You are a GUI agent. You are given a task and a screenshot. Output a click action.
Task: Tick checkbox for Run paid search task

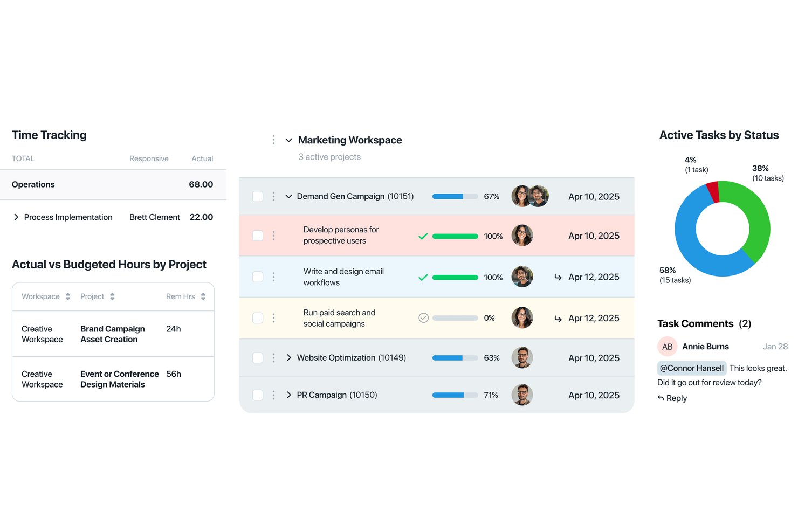click(x=258, y=318)
